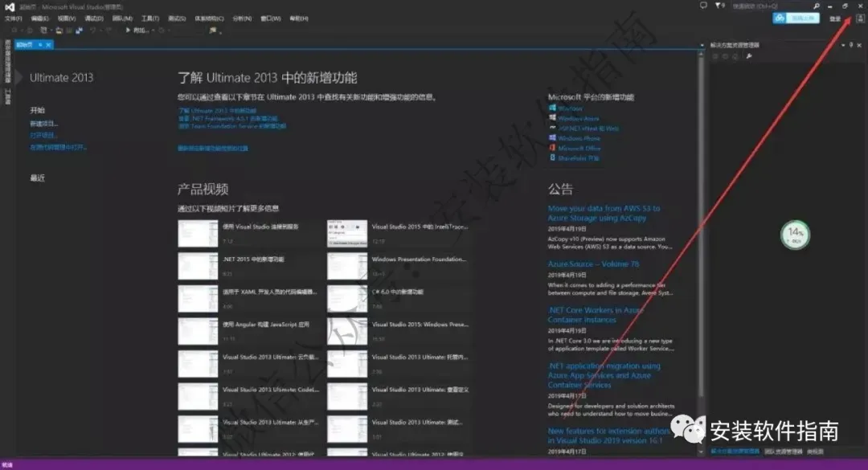
Task: Click the SharePoint icon
Action: coord(552,157)
